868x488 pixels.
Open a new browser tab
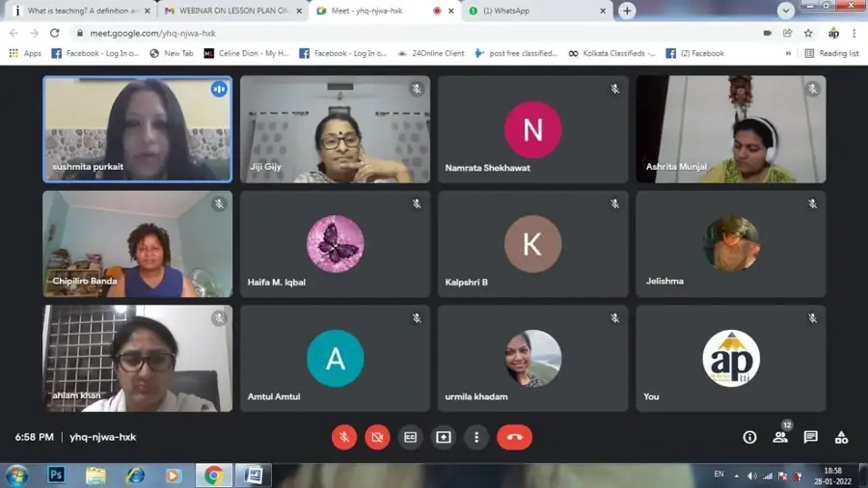coord(627,11)
